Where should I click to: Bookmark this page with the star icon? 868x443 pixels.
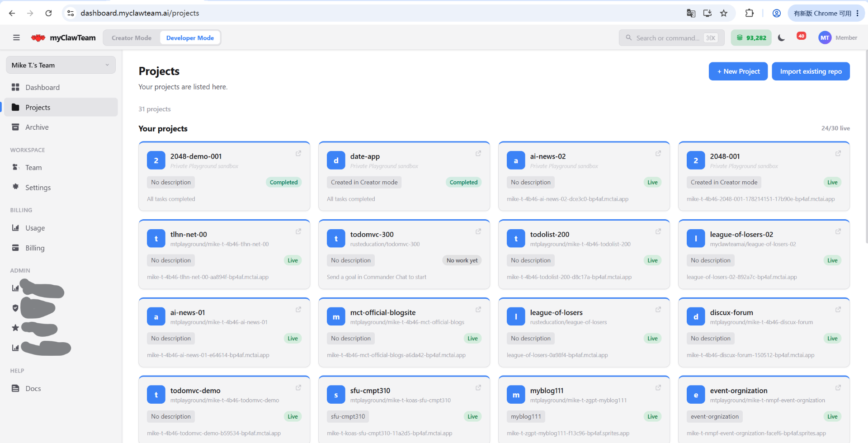724,13
